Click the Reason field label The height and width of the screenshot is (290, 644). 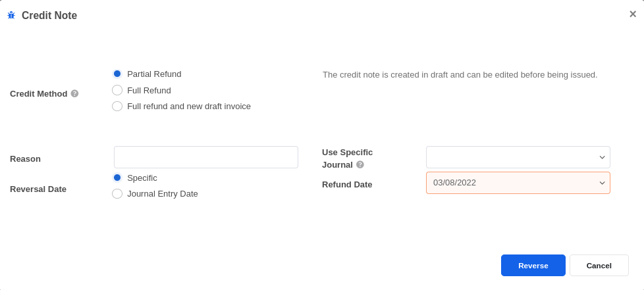25,158
